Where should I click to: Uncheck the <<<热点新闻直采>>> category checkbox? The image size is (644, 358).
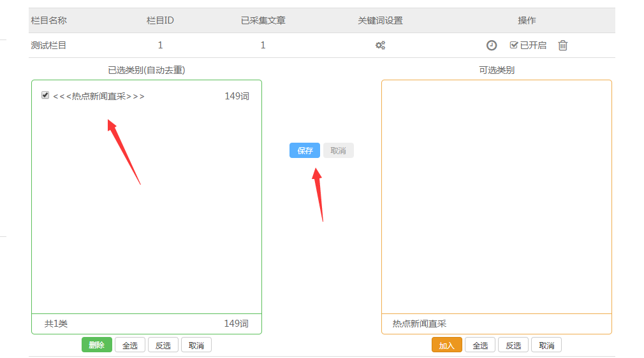(x=45, y=96)
